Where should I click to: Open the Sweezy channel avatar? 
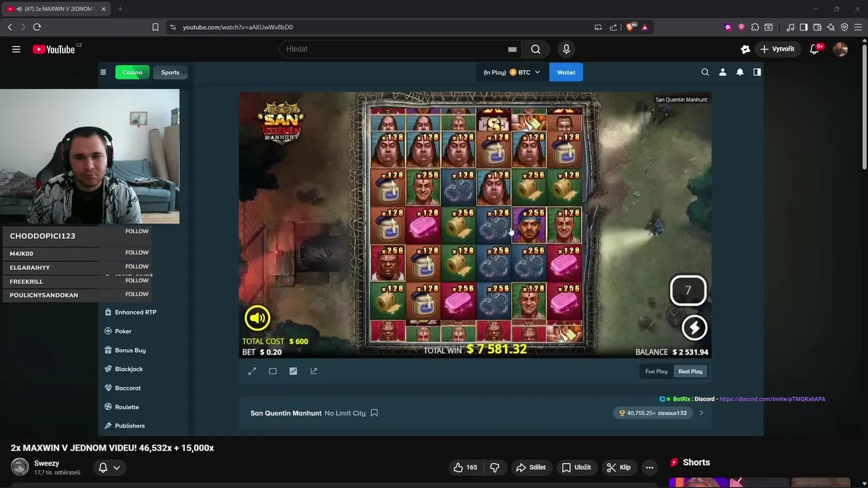[x=20, y=467]
